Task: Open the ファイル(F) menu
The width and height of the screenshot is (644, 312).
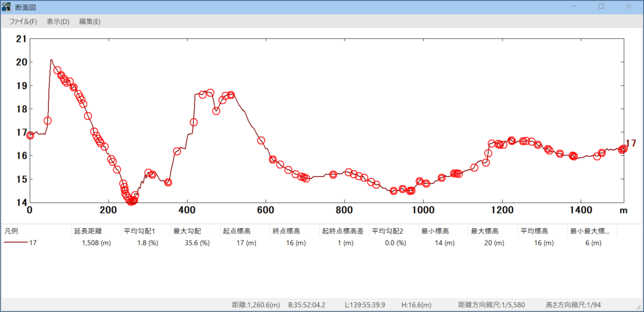Action: coord(23,22)
